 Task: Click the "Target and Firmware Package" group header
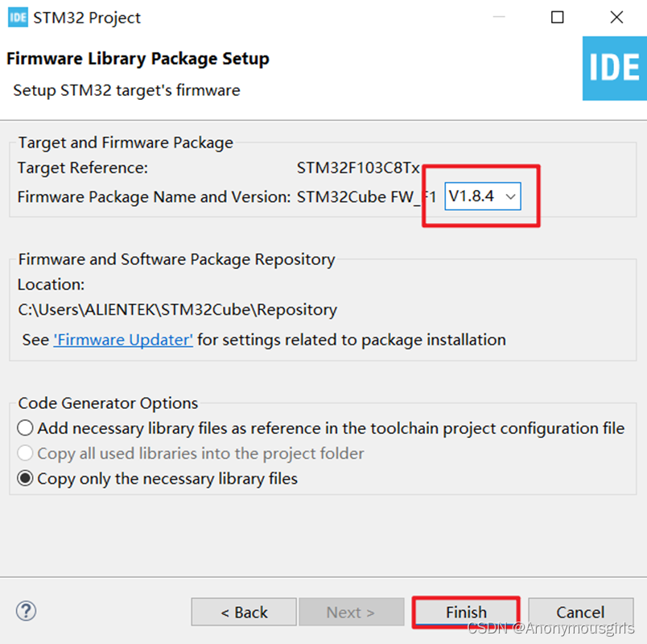point(124,142)
